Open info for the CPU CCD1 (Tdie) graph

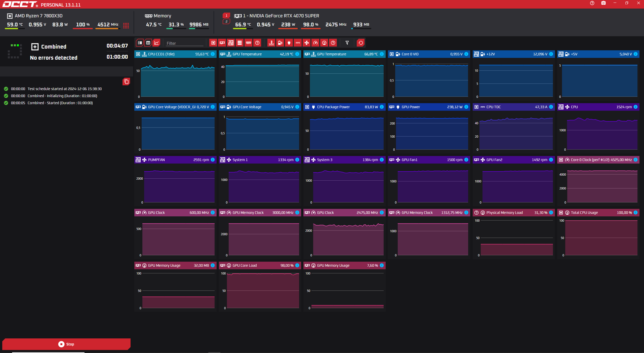(213, 54)
